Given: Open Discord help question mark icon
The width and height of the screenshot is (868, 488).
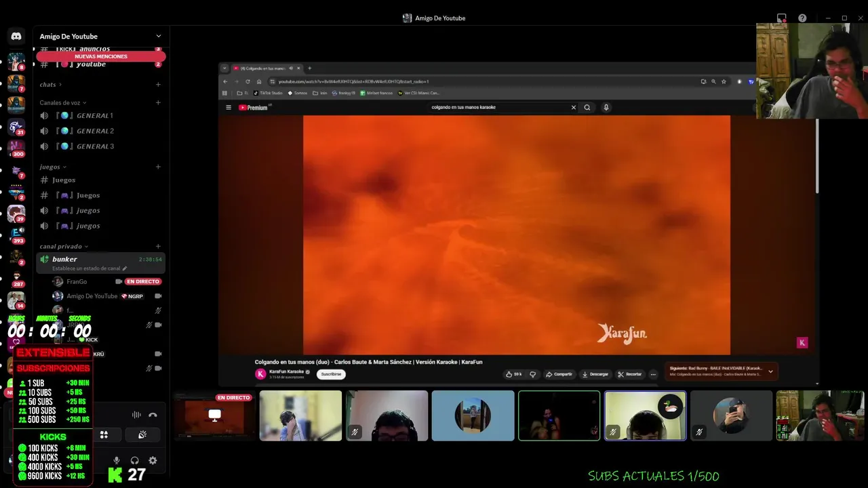Looking at the screenshot, I should pos(802,18).
